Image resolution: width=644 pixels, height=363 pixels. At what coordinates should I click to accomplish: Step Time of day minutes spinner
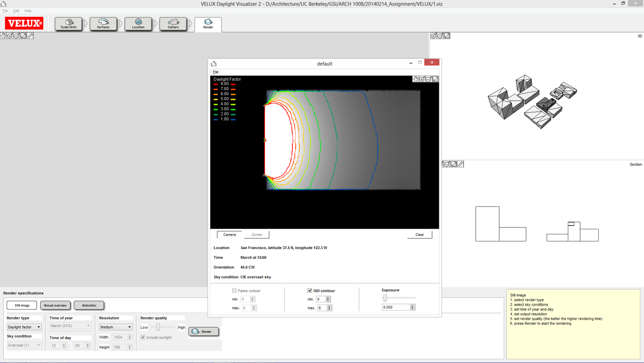point(87,346)
